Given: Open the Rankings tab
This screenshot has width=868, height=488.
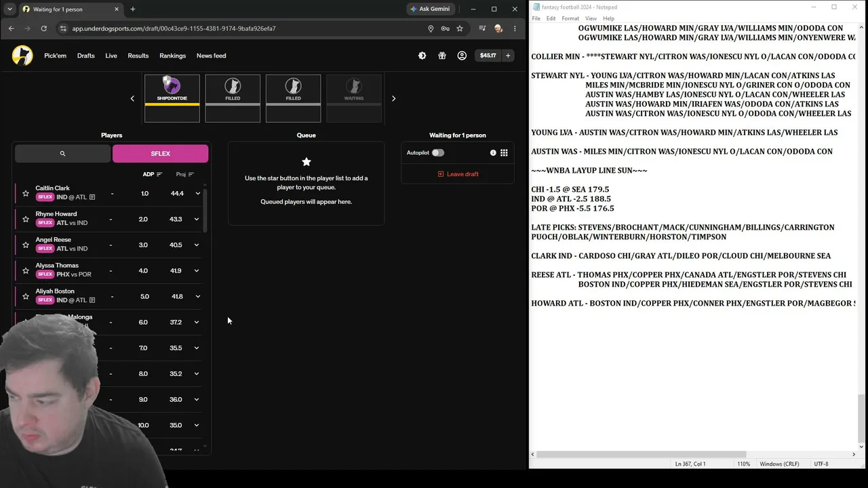Looking at the screenshot, I should (172, 56).
